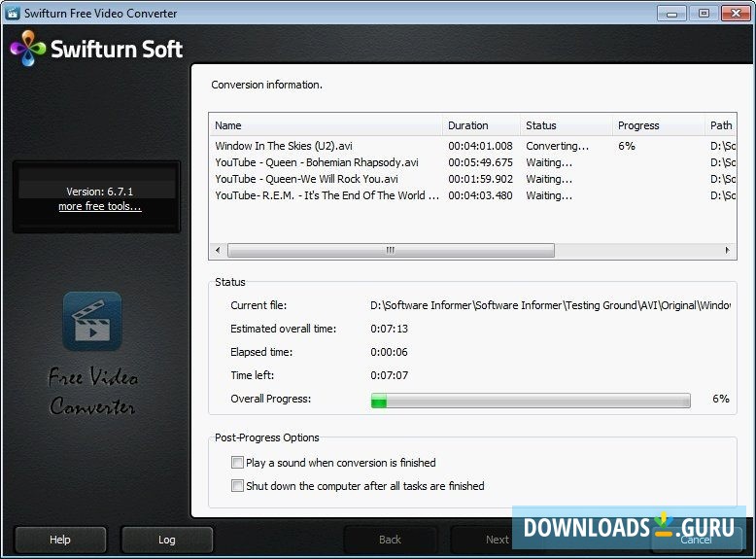Enable play a sound when conversion finishes
The width and height of the screenshot is (756, 559).
click(x=237, y=463)
